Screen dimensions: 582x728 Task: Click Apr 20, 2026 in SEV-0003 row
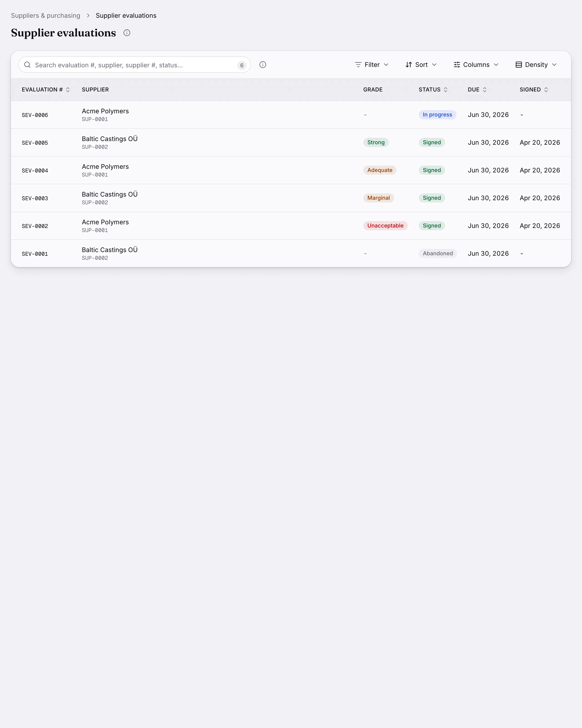coord(540,198)
